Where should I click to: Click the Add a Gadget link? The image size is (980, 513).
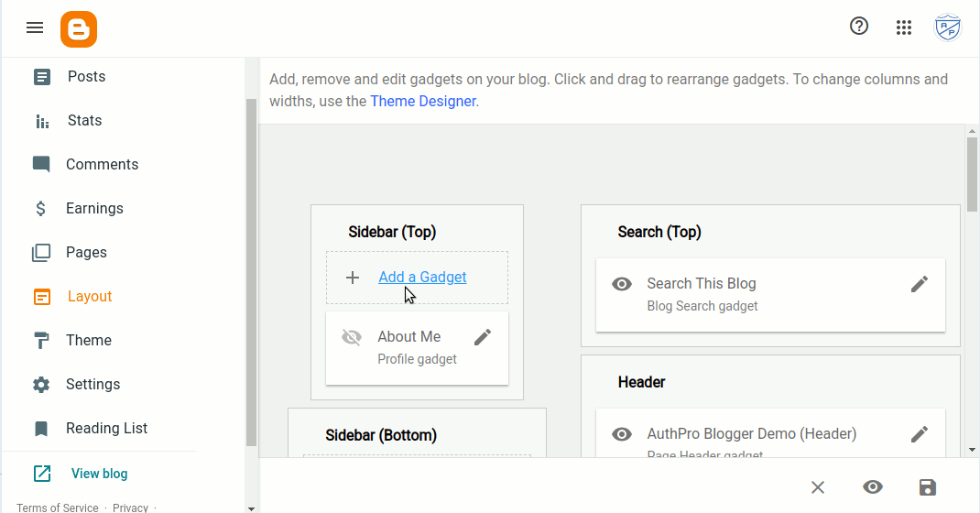[422, 278]
